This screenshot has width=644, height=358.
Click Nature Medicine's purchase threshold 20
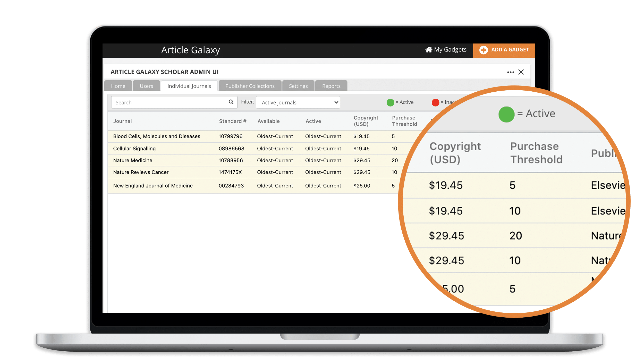(395, 160)
